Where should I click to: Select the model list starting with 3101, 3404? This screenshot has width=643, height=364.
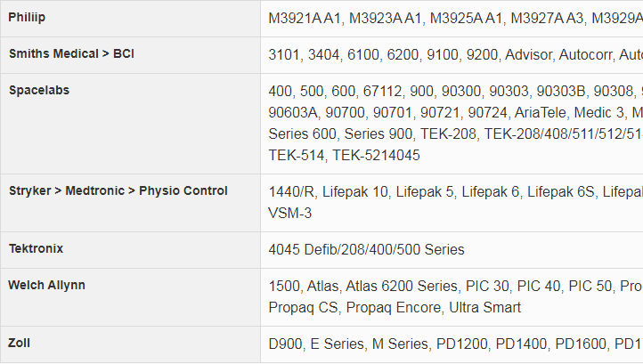click(454, 54)
